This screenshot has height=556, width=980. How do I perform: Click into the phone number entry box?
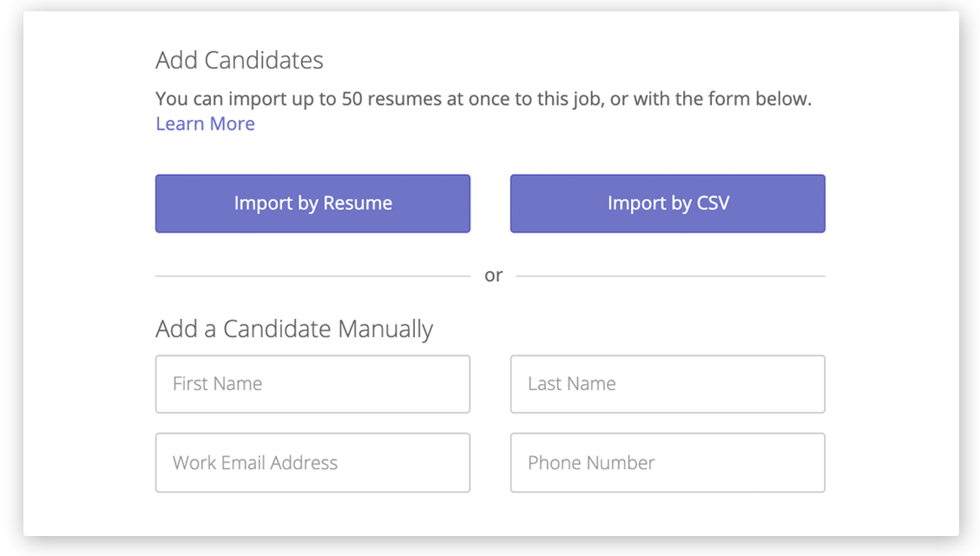tap(667, 462)
